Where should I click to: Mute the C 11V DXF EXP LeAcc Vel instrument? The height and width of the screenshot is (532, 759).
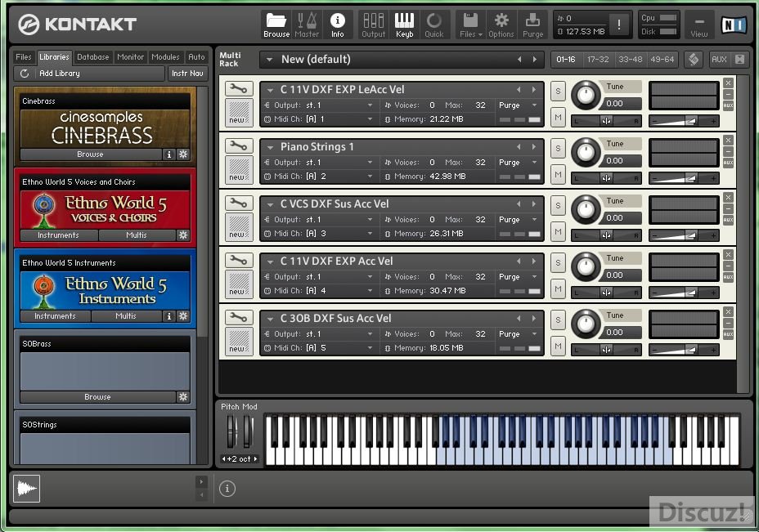(x=558, y=117)
